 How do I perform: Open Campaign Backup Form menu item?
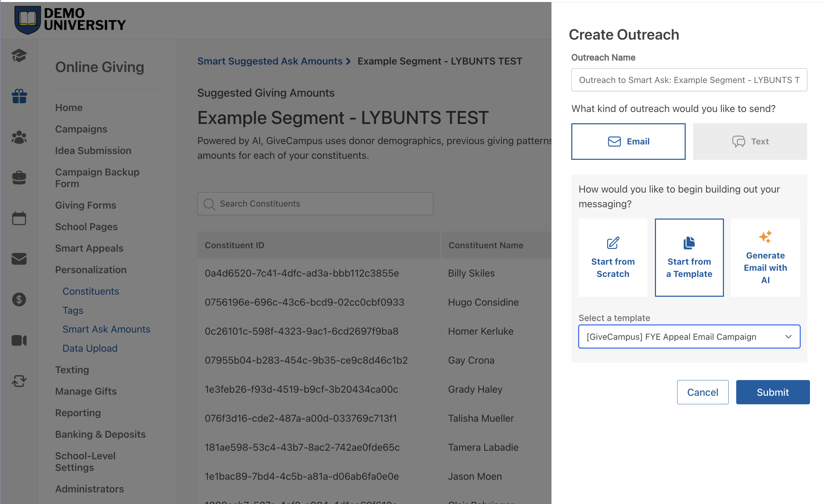tap(97, 178)
